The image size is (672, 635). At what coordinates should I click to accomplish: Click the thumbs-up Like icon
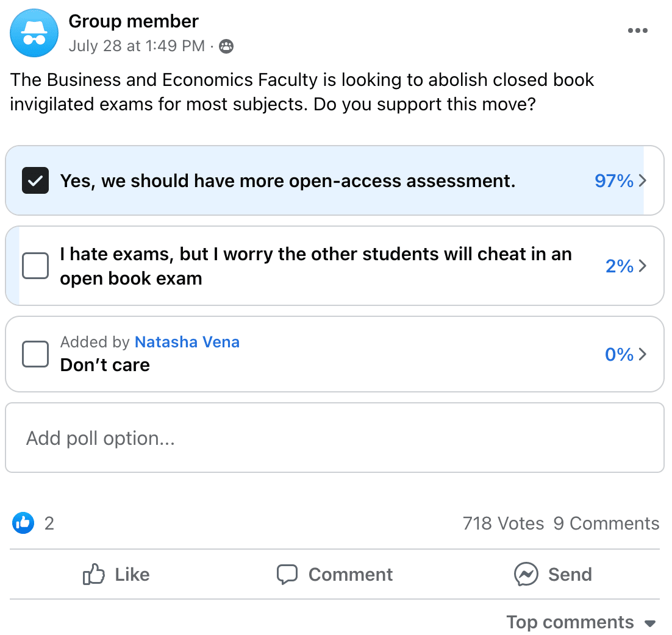point(94,574)
